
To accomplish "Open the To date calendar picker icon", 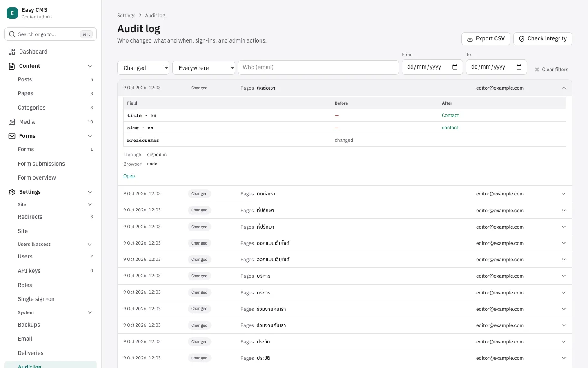I will [519, 67].
